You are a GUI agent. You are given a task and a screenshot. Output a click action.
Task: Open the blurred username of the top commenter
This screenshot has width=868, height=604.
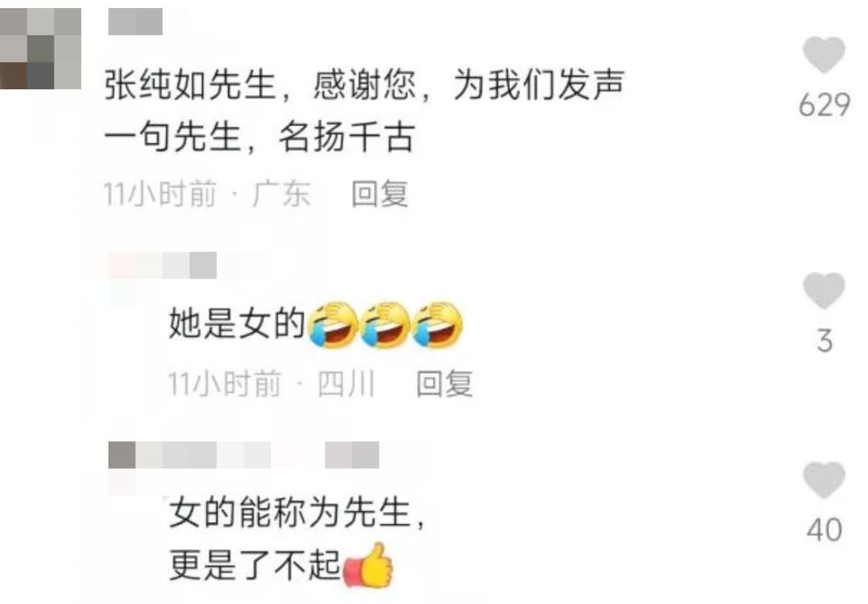tap(136, 22)
